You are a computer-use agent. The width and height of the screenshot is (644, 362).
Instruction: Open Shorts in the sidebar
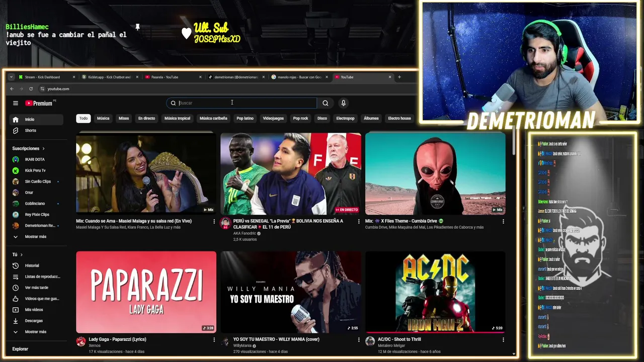[x=36, y=131]
